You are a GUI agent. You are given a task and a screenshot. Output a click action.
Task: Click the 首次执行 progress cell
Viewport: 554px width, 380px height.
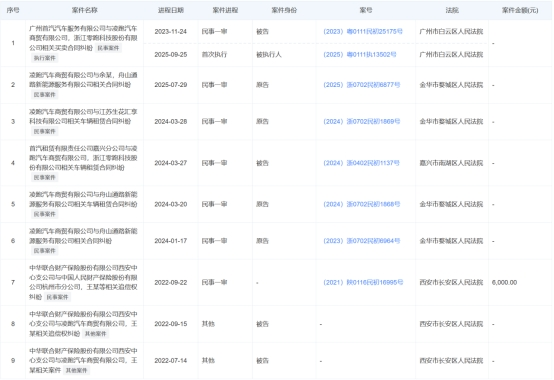[214, 54]
